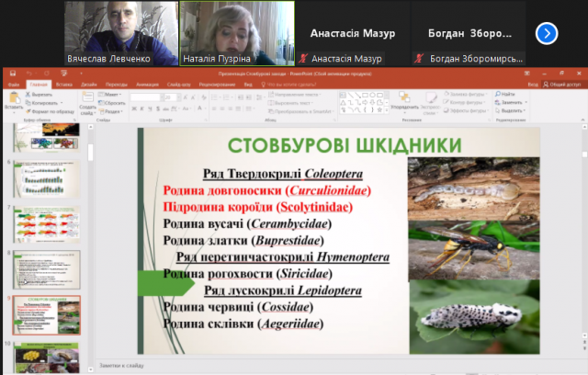Toggle strikethrough abc formatting
The image size is (588, 375).
(165, 108)
